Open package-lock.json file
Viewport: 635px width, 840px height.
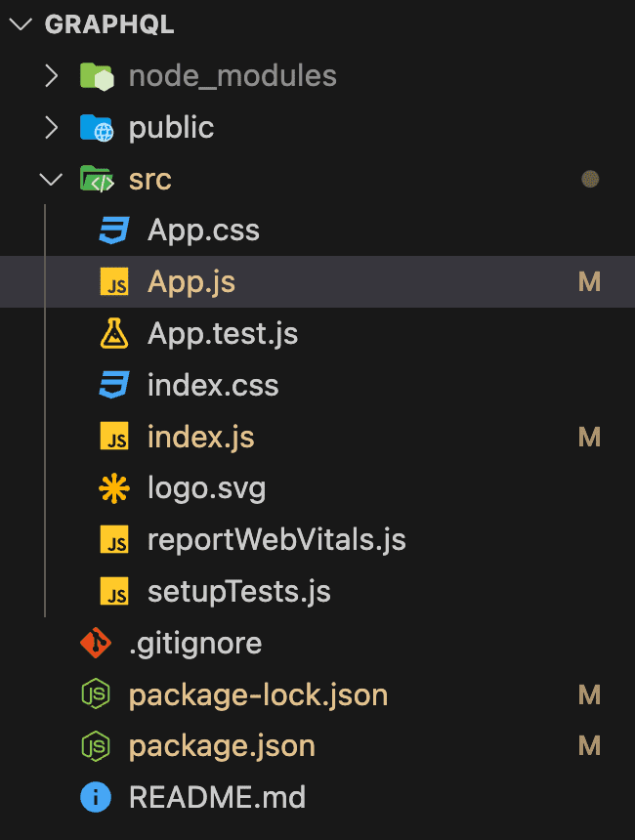(259, 695)
